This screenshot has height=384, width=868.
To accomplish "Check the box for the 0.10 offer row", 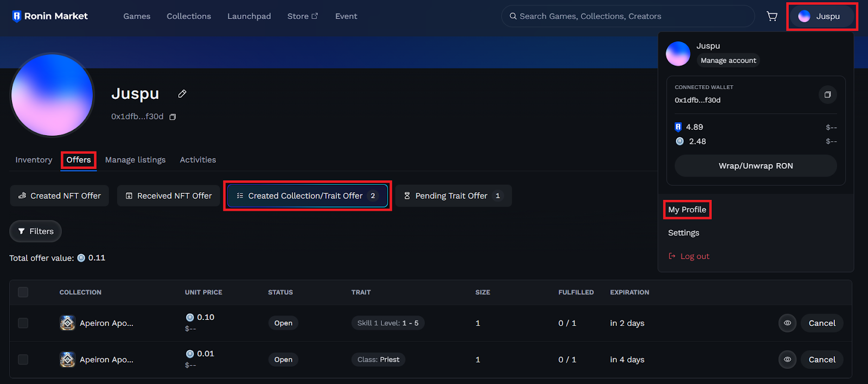I will pyautogui.click(x=23, y=323).
